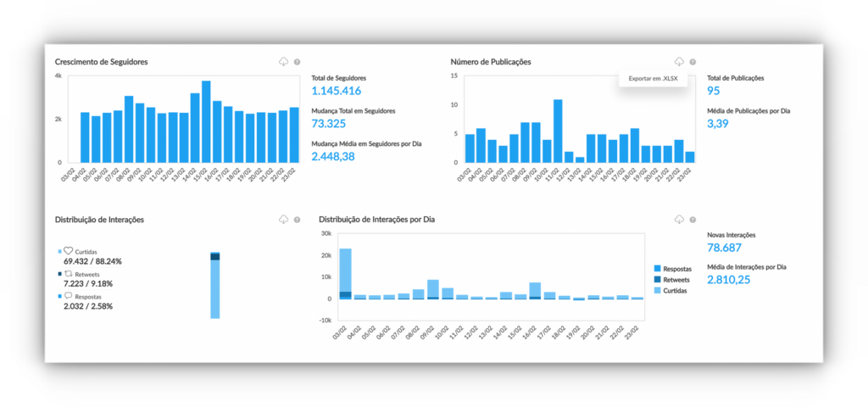Viewport: 868px width, 408px height.
Task: Click the heart icon next to Curtidas
Action: coord(69,251)
